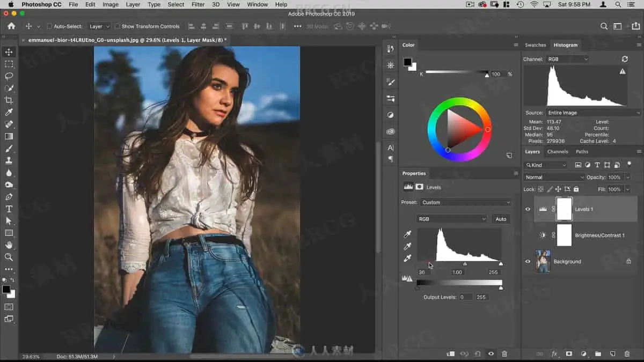Create a new group folder in Layers

point(597,354)
